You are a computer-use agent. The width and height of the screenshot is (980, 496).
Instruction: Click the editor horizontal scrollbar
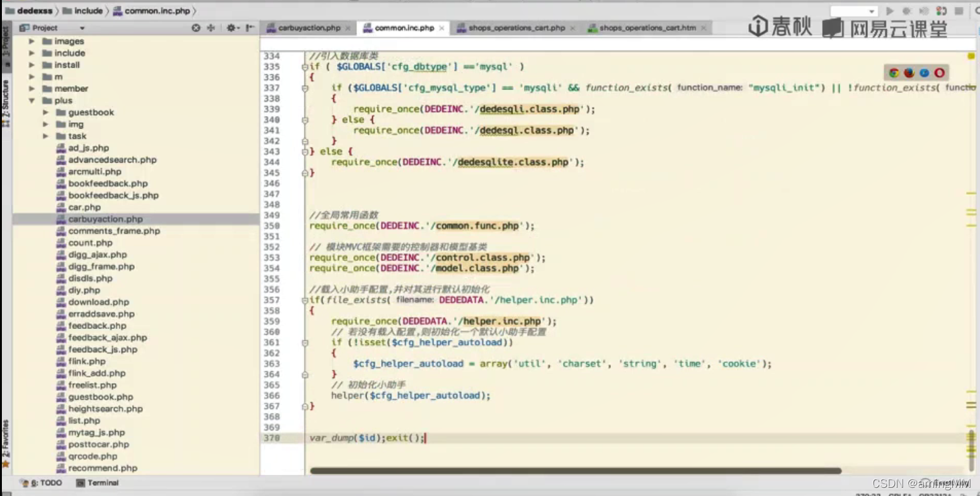pos(576,471)
